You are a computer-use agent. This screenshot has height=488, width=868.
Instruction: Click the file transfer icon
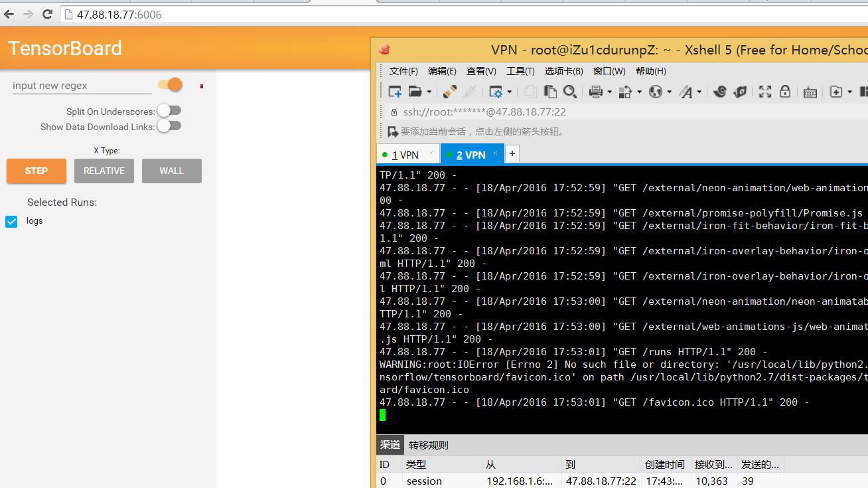tap(625, 92)
